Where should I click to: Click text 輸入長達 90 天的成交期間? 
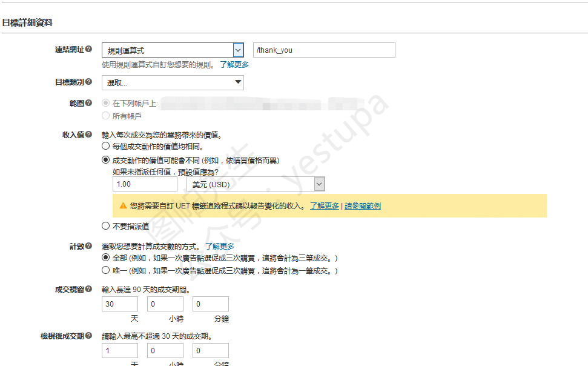point(146,290)
